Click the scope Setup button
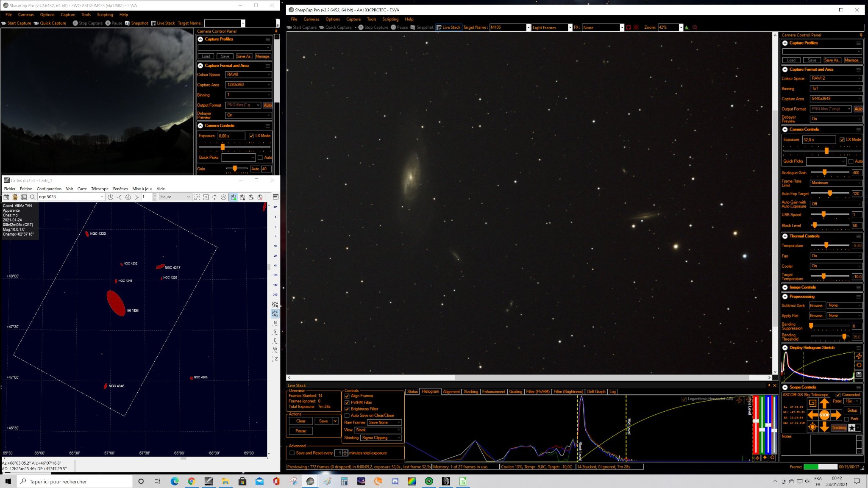868x488 pixels. click(x=852, y=410)
